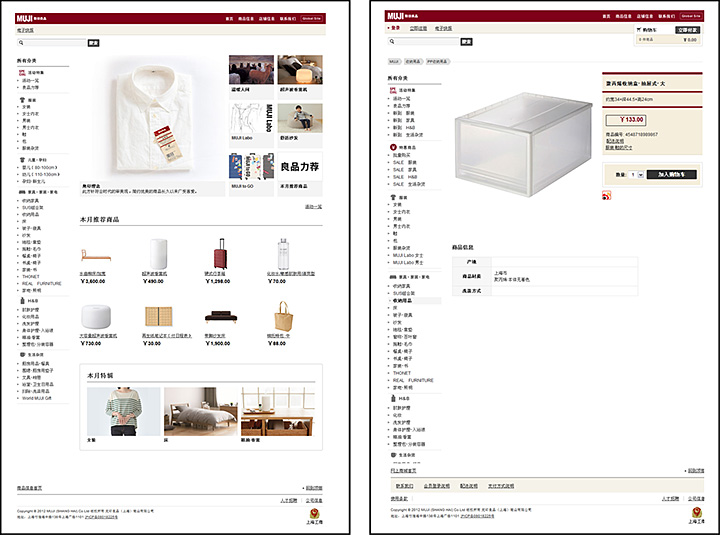Click the Global Site button on left page
The height and width of the screenshot is (535, 720).
coord(312,17)
